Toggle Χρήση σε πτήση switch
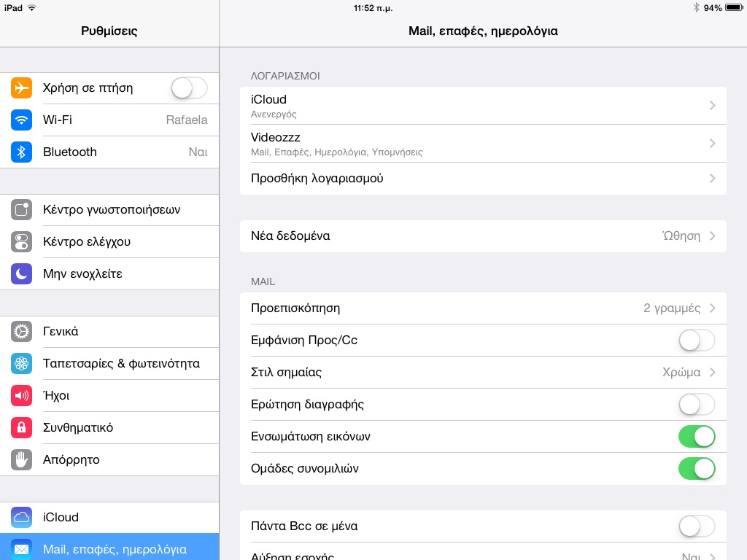 [x=189, y=88]
